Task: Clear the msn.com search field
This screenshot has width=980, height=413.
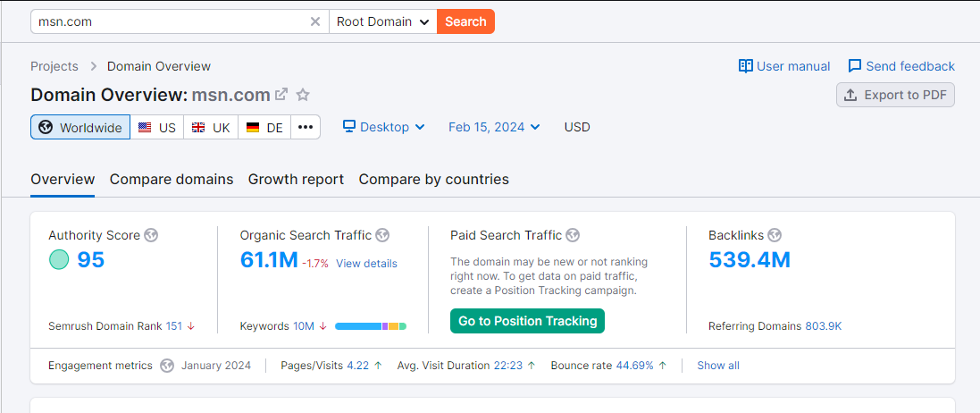Action: (x=315, y=21)
